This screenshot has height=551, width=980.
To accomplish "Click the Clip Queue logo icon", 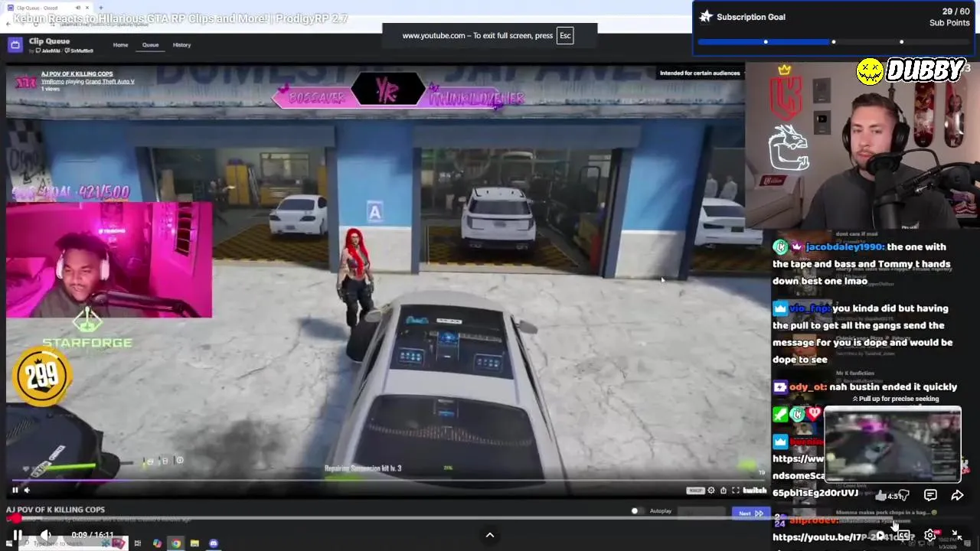I will (x=15, y=45).
